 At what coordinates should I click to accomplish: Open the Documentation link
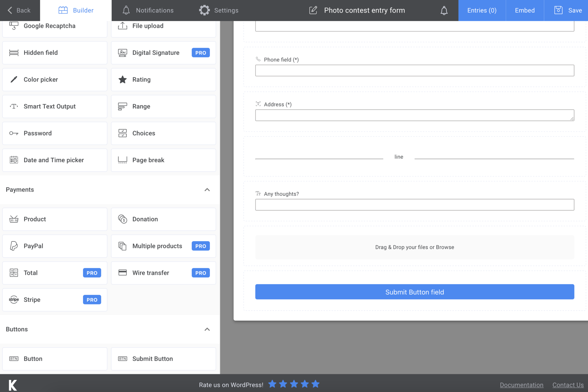pos(522,385)
